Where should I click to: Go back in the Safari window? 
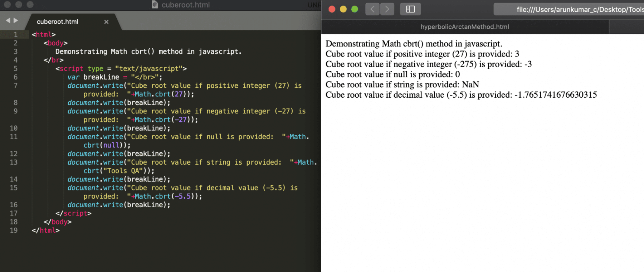(372, 9)
